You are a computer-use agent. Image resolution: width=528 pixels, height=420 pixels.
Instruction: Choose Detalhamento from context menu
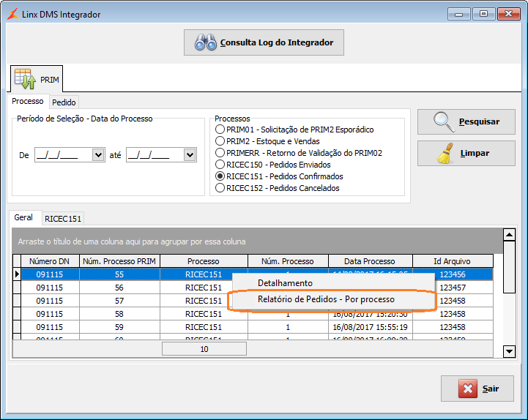point(332,283)
